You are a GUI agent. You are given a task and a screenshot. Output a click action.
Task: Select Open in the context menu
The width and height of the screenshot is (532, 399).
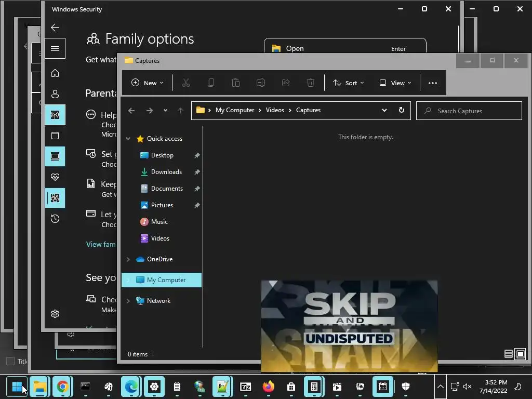point(345,48)
